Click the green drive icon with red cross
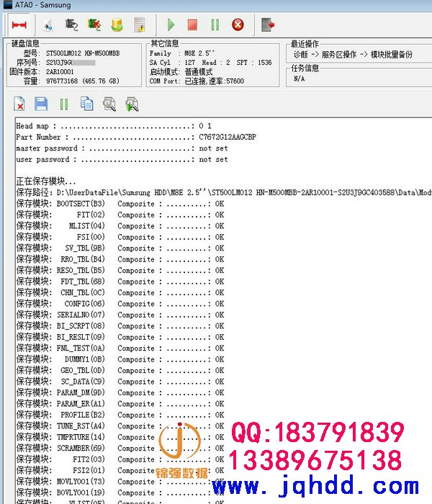 pyautogui.click(x=94, y=24)
